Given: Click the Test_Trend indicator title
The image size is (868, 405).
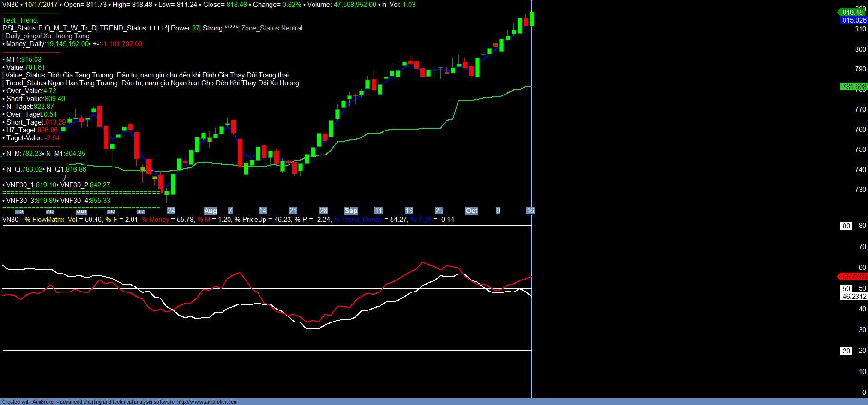Looking at the screenshot, I should coord(20,20).
